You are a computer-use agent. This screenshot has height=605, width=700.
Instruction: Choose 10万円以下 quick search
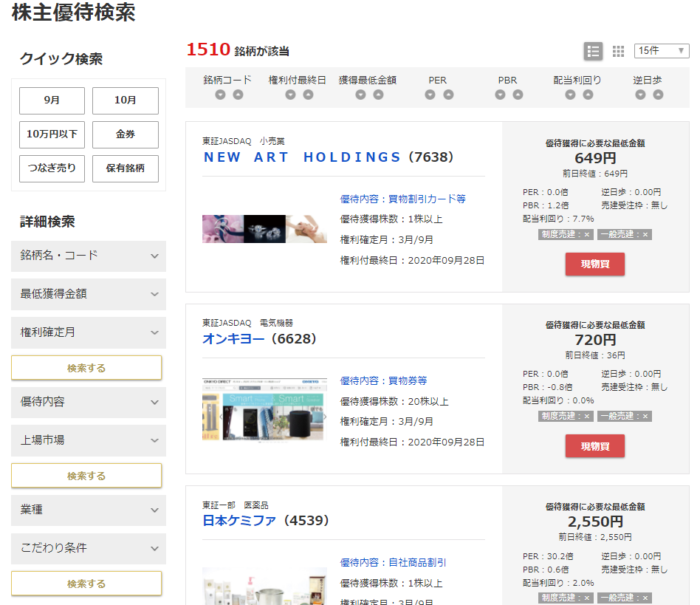click(52, 134)
